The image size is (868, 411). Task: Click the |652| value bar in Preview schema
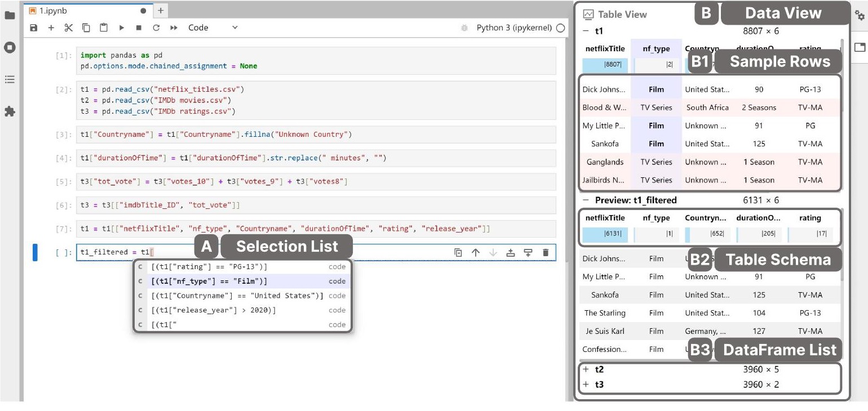coord(707,235)
